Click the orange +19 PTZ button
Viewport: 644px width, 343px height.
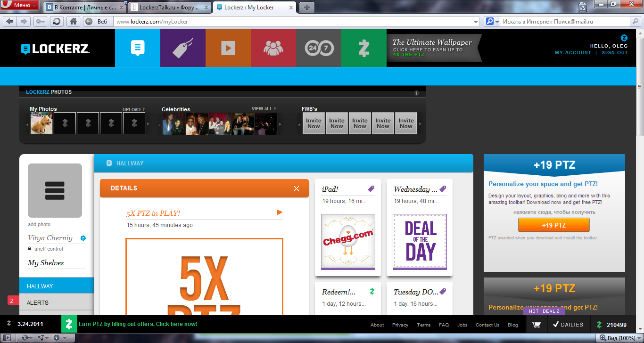554,225
